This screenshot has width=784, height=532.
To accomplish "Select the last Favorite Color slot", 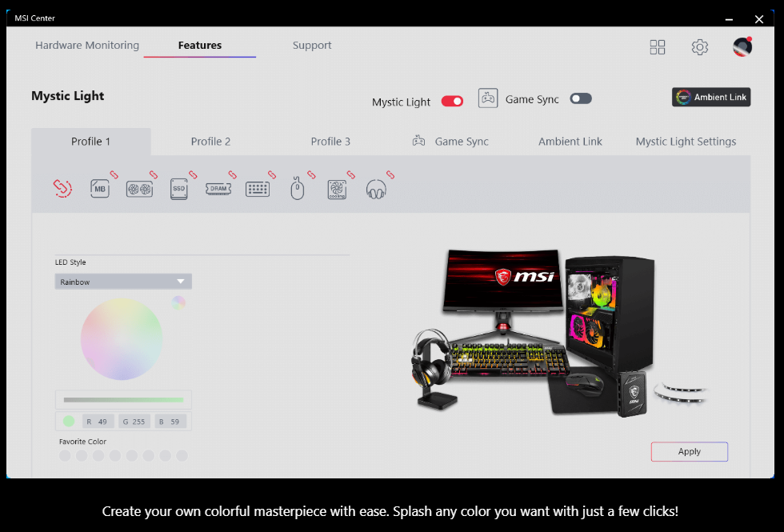I will pyautogui.click(x=182, y=455).
